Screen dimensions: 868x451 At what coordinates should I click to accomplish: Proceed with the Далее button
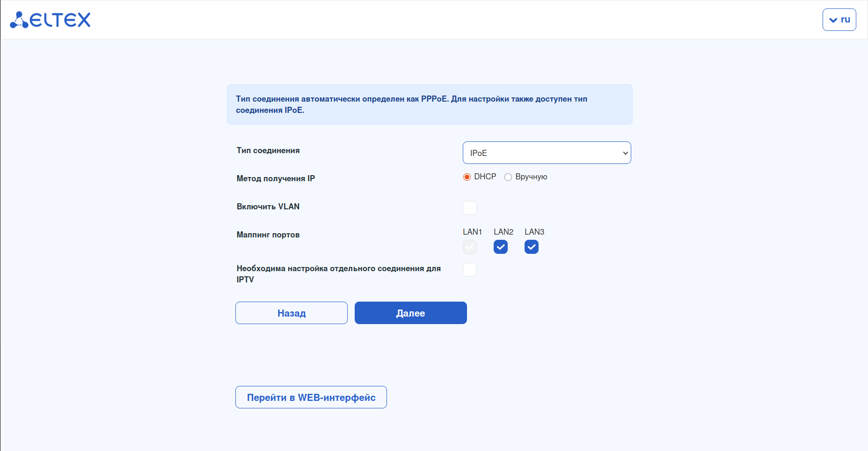411,313
